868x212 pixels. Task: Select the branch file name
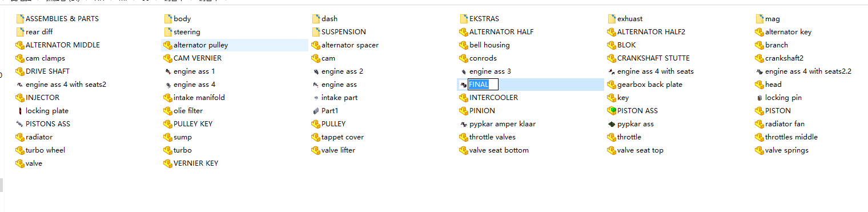[x=777, y=45]
